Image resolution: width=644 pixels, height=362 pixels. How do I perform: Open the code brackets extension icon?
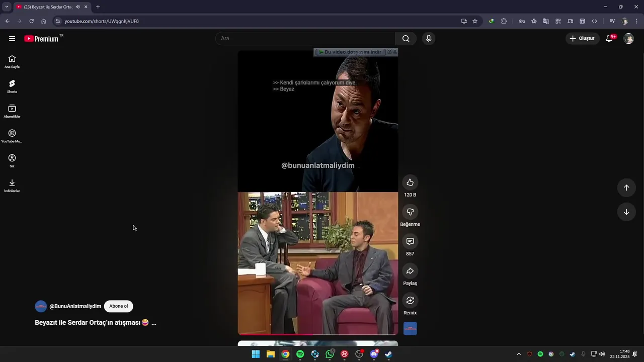594,21
